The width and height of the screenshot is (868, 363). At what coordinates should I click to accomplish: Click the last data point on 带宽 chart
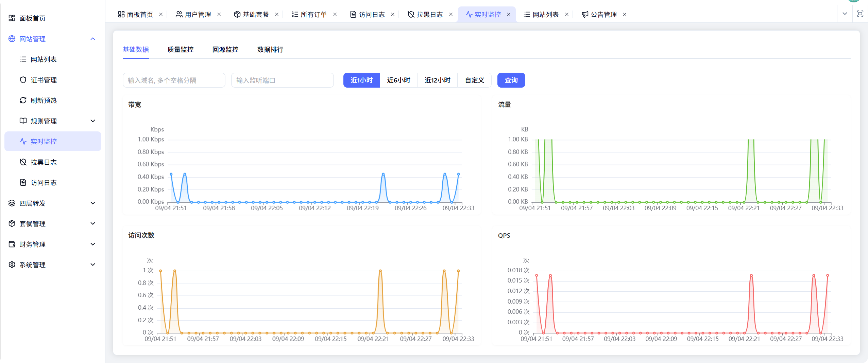pos(458,174)
